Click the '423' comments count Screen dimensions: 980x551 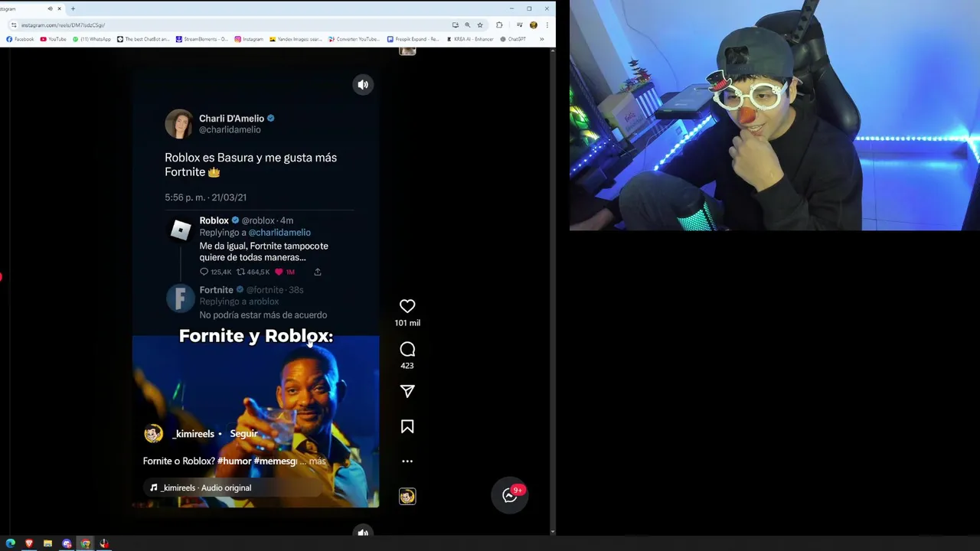coord(407,366)
